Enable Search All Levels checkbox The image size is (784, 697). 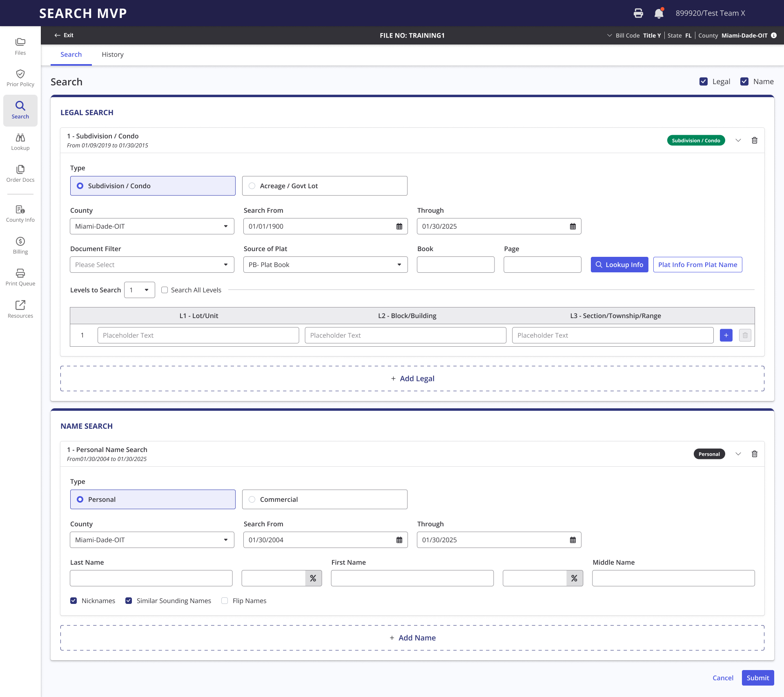(165, 290)
